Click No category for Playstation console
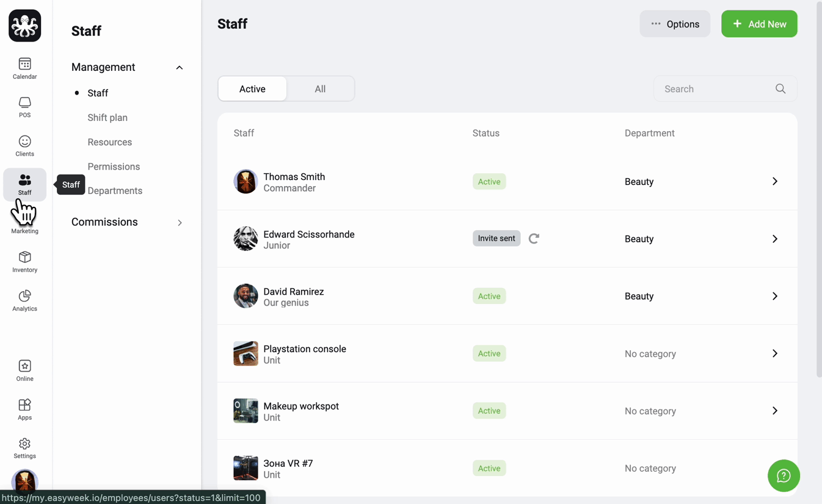 (650, 354)
